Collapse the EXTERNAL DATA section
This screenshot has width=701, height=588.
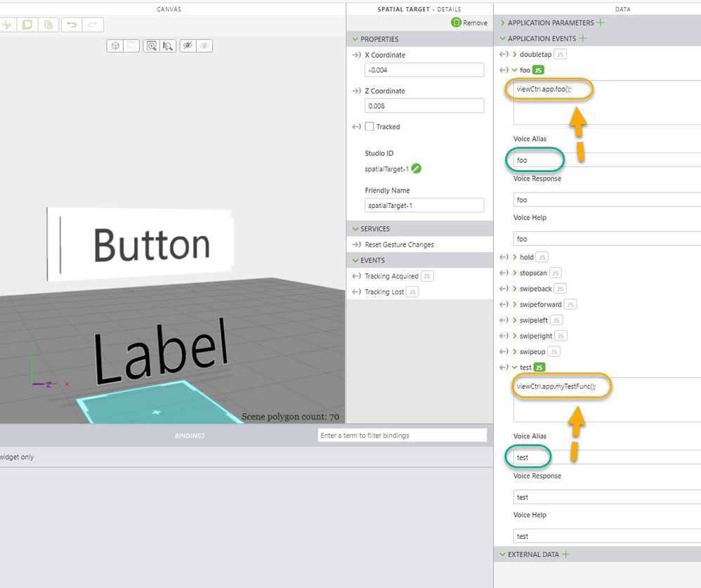[502, 554]
